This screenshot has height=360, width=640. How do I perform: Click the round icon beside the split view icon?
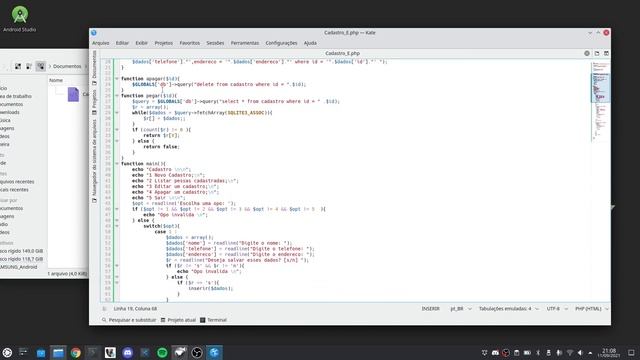(x=587, y=53)
